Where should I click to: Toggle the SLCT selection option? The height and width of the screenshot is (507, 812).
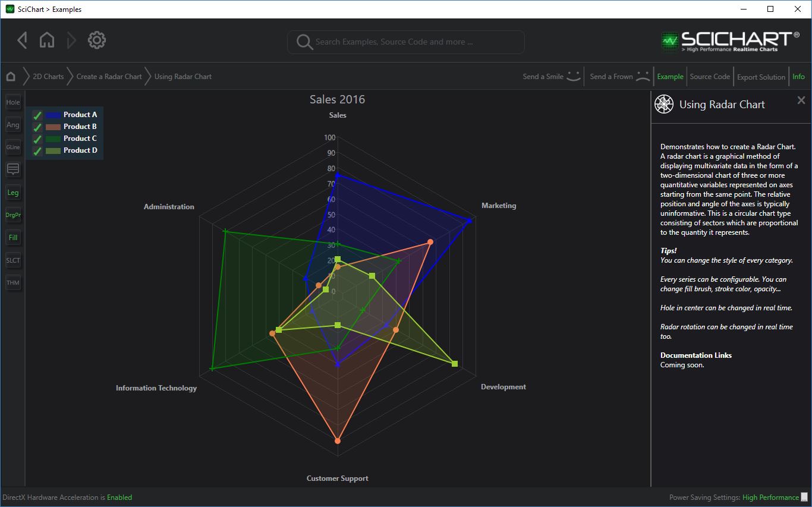13,260
